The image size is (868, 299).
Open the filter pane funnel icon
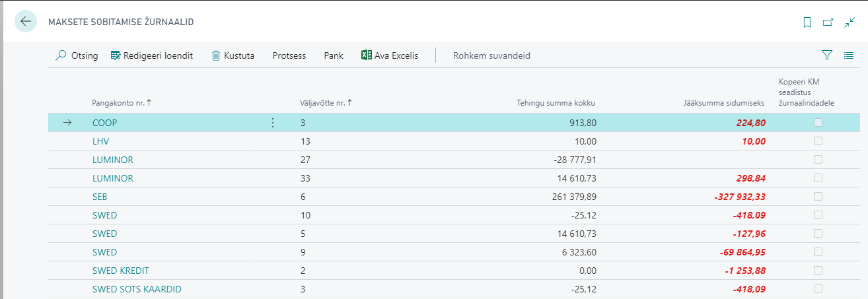[x=826, y=55]
